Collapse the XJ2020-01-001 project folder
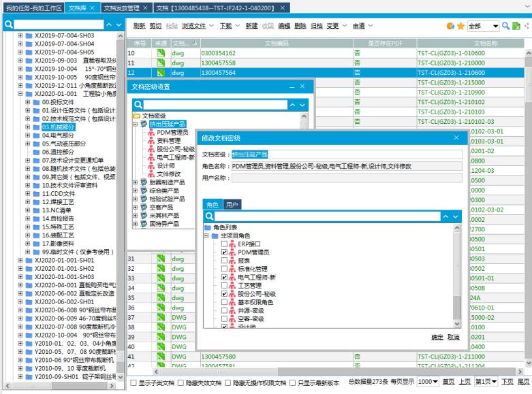Image resolution: width=532 pixels, height=394 pixels. [x=20, y=94]
